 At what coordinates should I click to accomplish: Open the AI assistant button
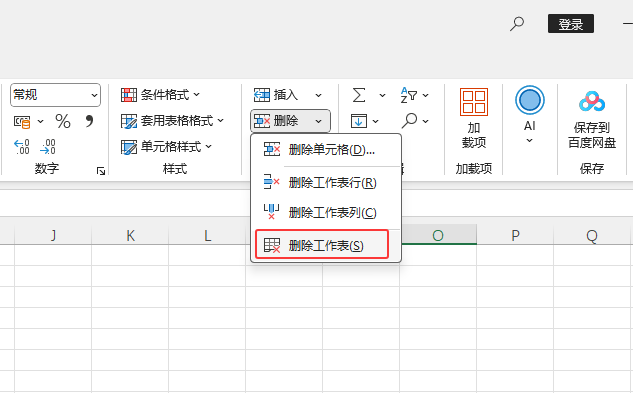[x=530, y=115]
